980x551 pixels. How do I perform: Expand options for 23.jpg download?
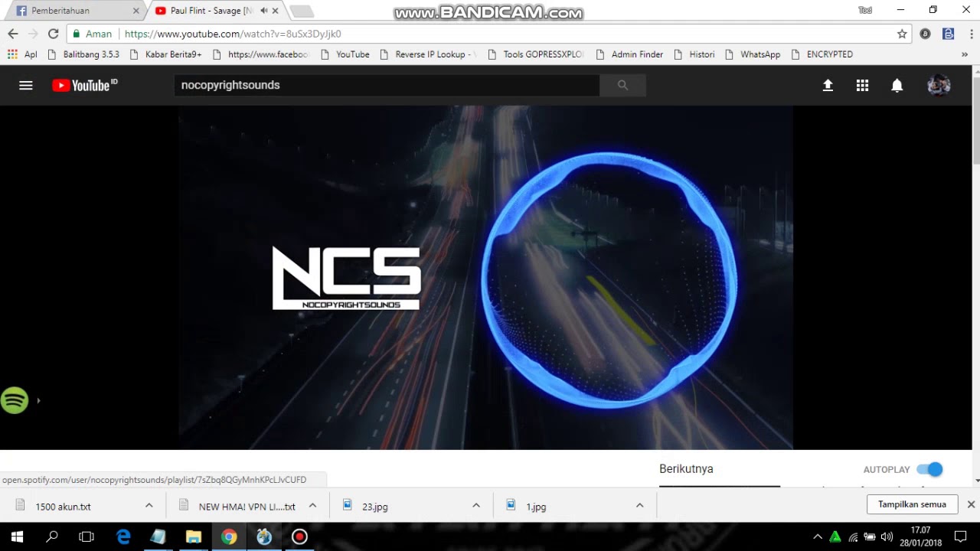coord(476,506)
